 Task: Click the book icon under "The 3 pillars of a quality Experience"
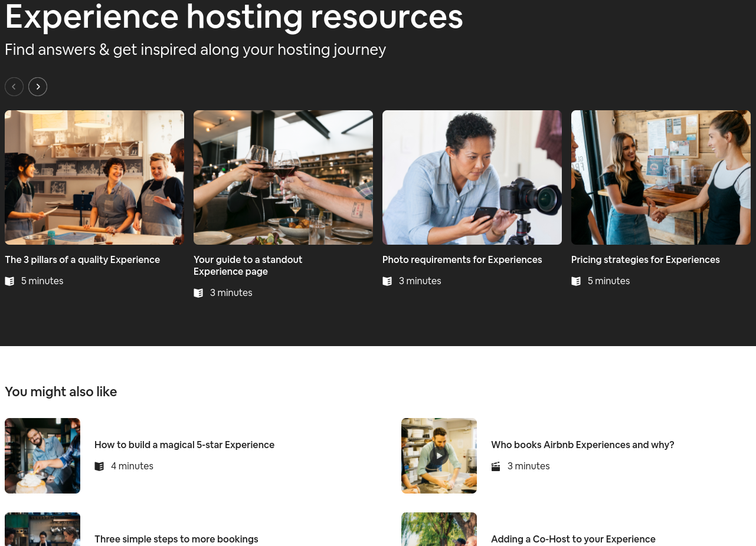point(9,281)
